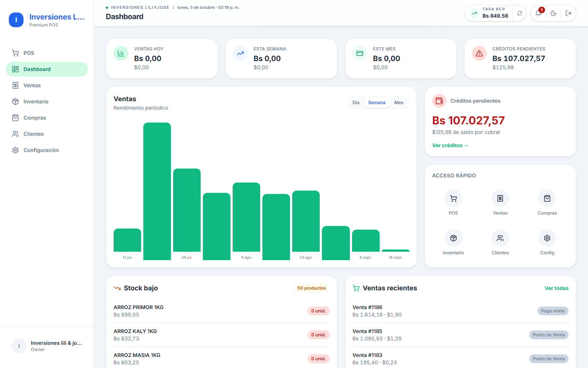Switch sales chart to Mes view

tap(399, 103)
